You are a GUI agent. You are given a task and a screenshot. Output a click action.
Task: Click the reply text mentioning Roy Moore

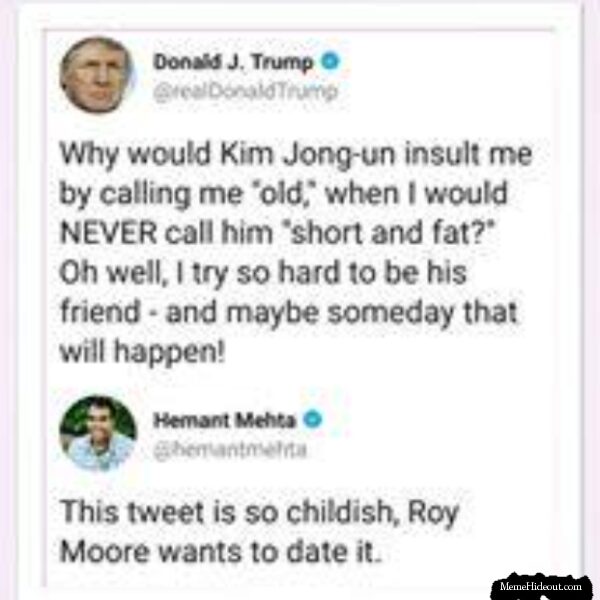(259, 532)
